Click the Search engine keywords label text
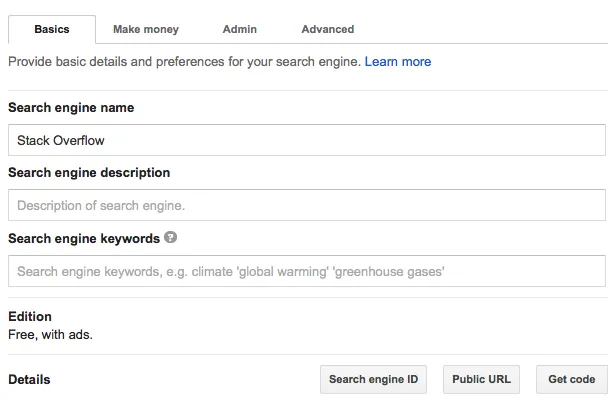Image resolution: width=613 pixels, height=403 pixels. point(84,239)
